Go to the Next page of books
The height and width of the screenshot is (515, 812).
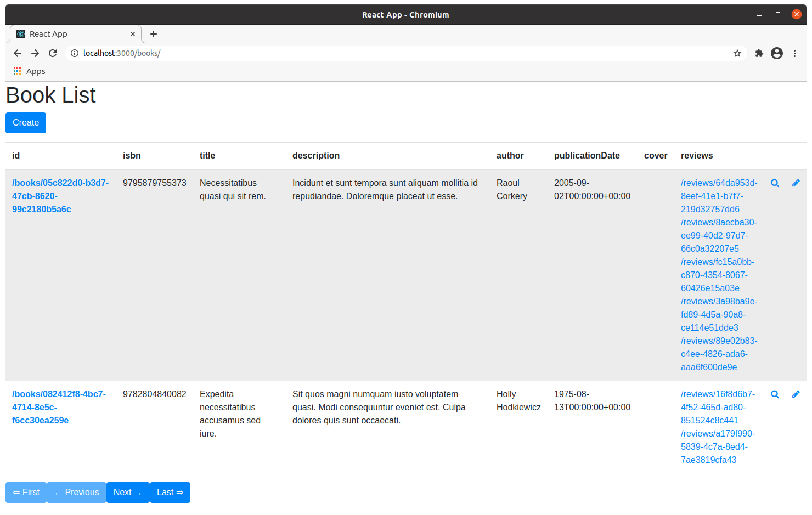point(127,493)
